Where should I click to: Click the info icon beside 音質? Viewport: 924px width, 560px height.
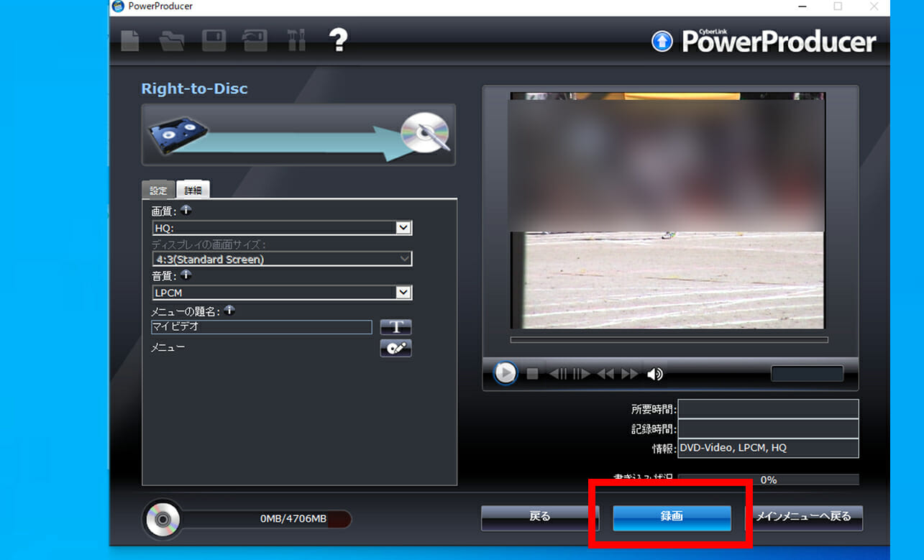[x=186, y=275]
